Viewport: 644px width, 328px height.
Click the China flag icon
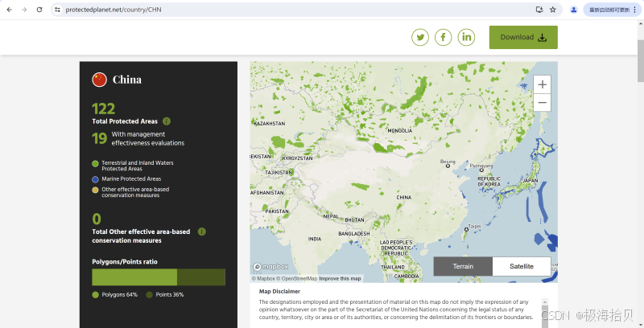(99, 80)
